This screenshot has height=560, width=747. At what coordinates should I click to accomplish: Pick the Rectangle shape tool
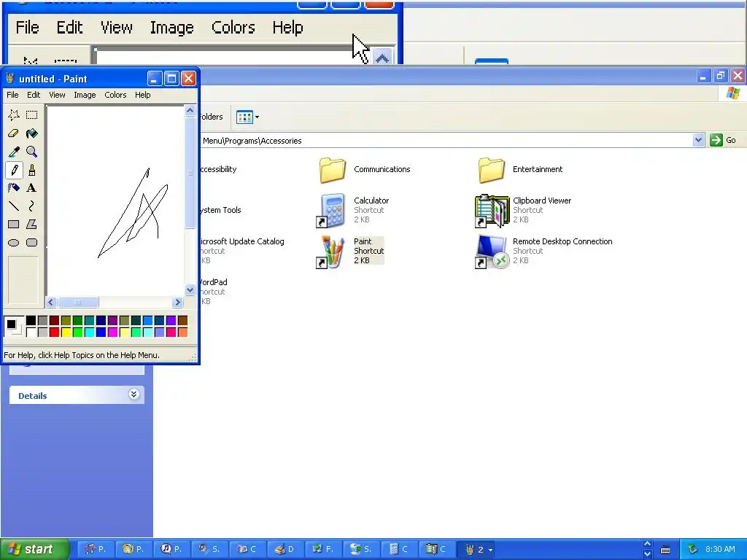click(x=14, y=225)
